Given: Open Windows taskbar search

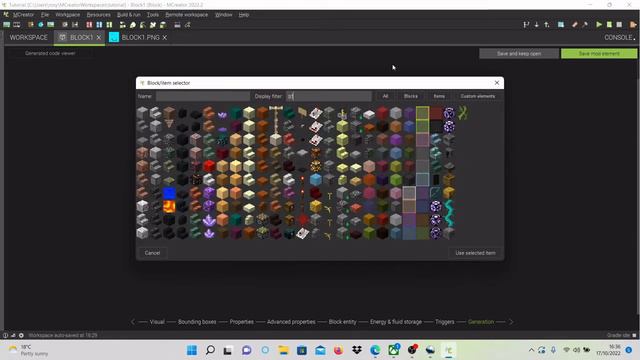Looking at the screenshot, I should click(210, 350).
